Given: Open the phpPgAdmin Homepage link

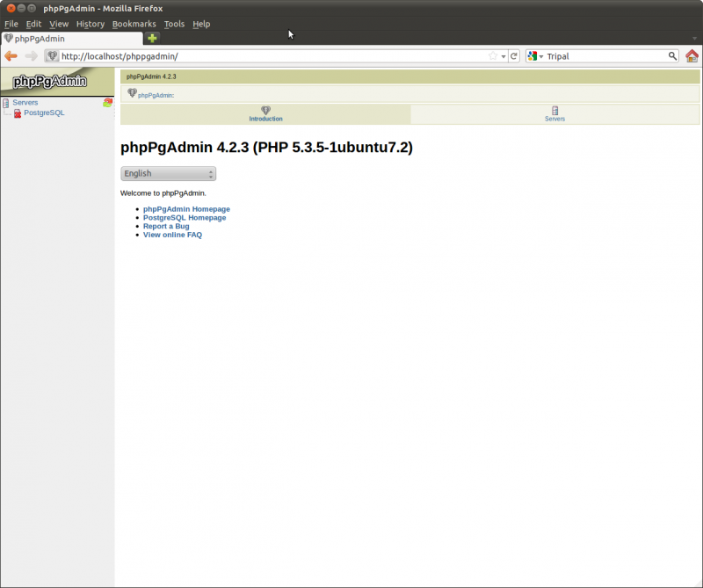Looking at the screenshot, I should click(186, 209).
